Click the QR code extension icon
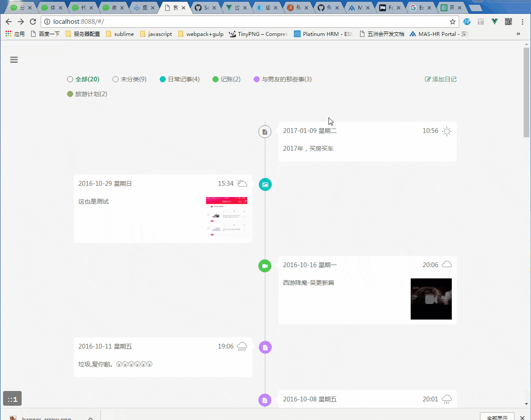The height and width of the screenshot is (420, 531). pos(508,22)
